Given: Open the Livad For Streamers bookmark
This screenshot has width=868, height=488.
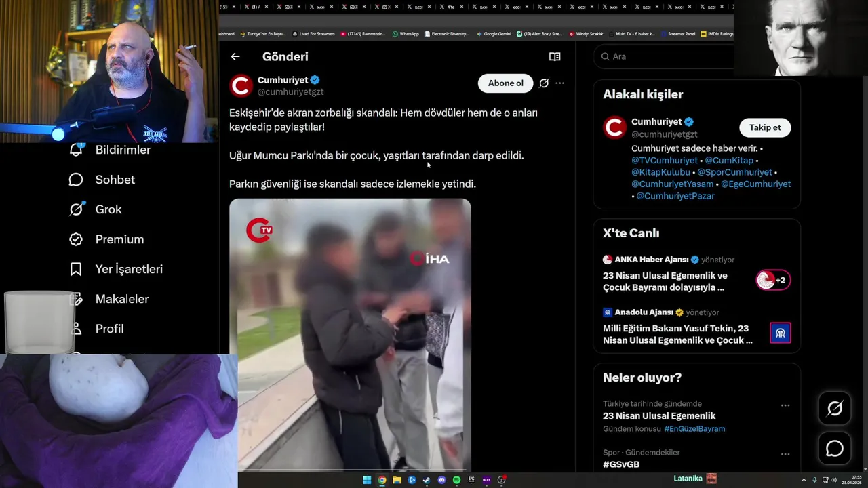Looking at the screenshot, I should click(313, 34).
